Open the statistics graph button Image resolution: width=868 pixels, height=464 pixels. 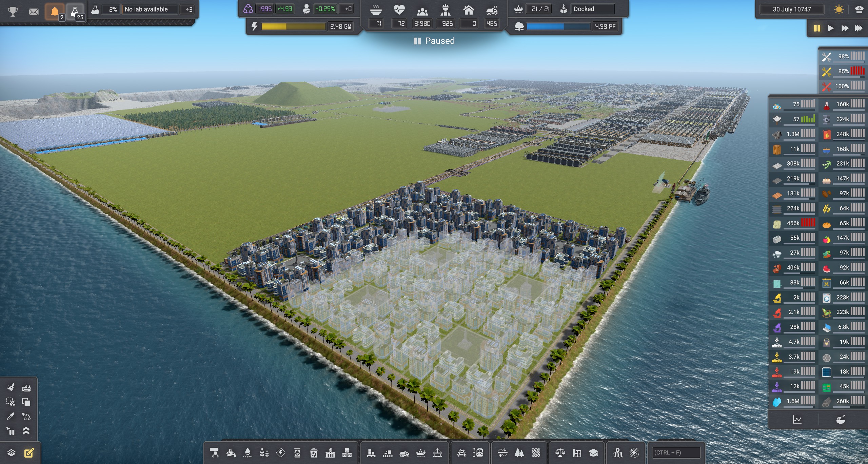[797, 420]
